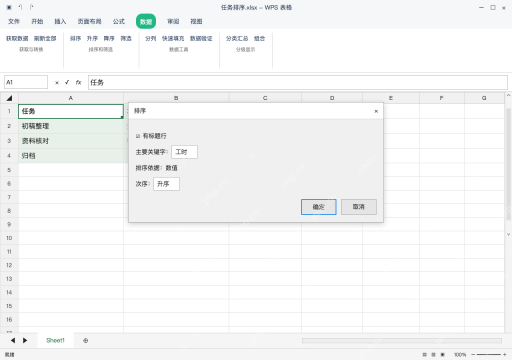Click the previous sheet arrow
This screenshot has height=360, width=512.
13,340
